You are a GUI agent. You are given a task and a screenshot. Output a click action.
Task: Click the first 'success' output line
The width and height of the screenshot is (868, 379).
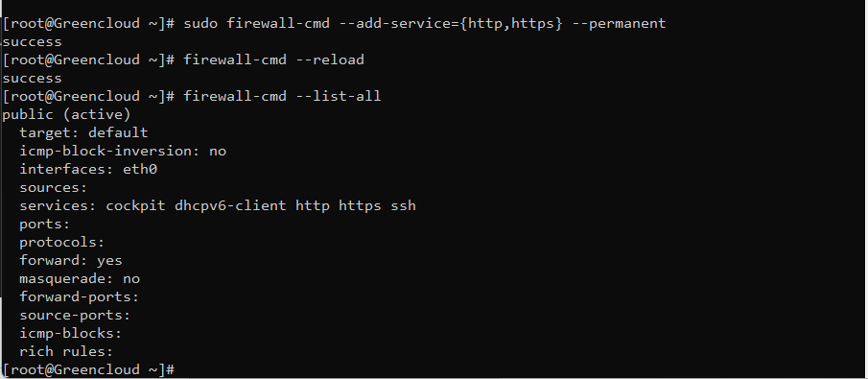pos(32,42)
